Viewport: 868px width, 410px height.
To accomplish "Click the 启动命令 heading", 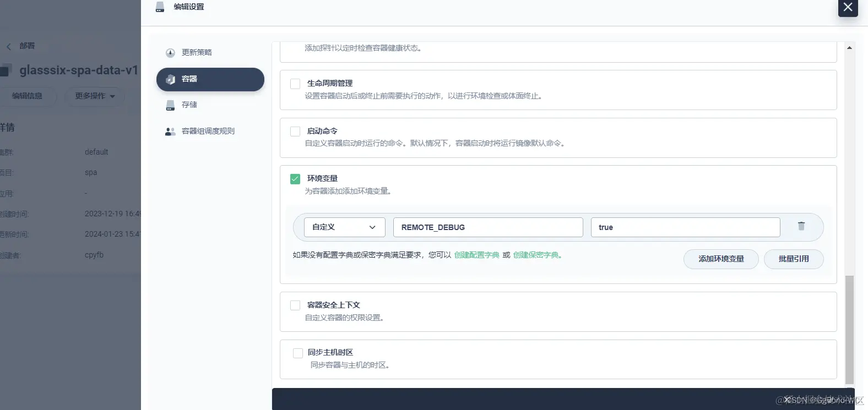I will tap(322, 131).
